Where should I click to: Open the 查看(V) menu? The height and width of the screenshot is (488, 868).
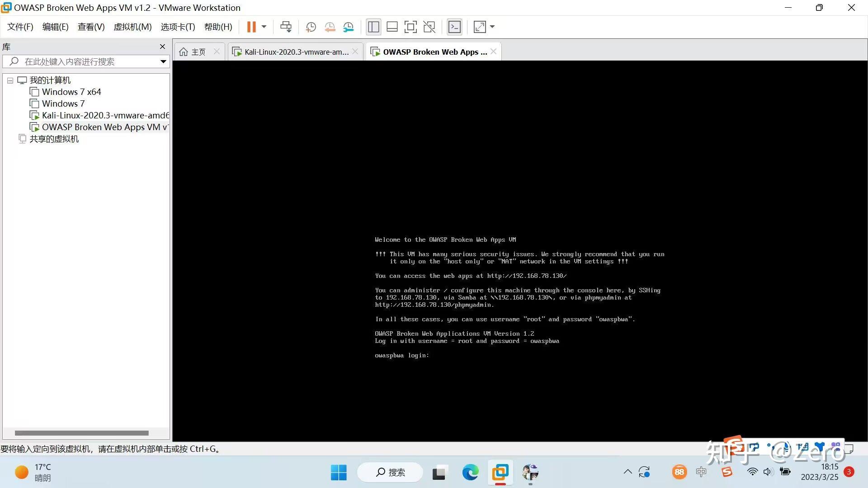pyautogui.click(x=91, y=27)
